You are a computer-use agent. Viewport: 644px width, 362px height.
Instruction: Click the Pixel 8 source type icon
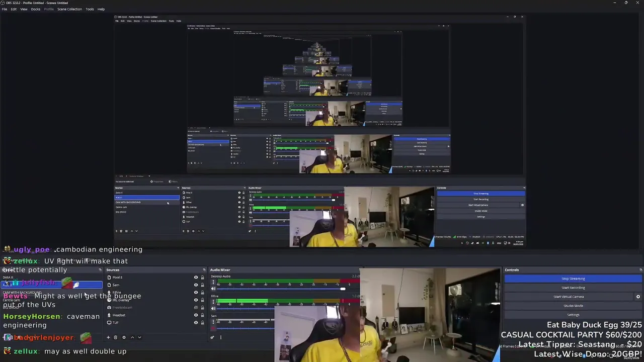pyautogui.click(x=109, y=278)
